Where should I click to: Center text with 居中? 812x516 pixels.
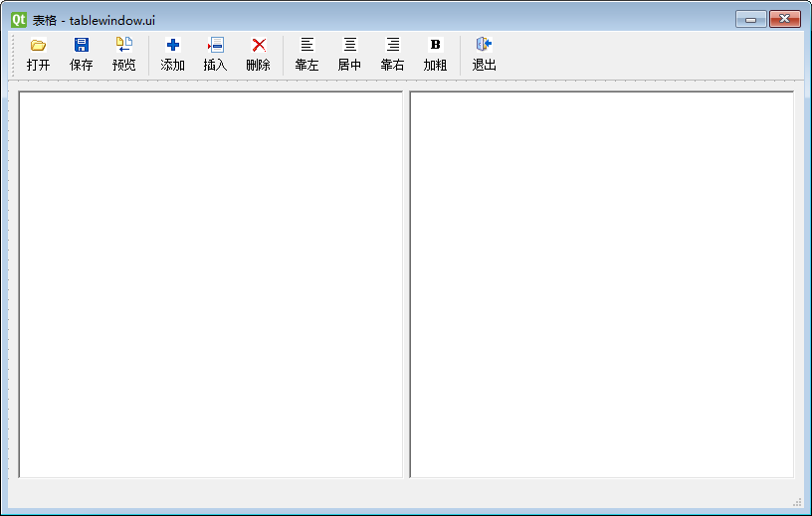pos(349,54)
